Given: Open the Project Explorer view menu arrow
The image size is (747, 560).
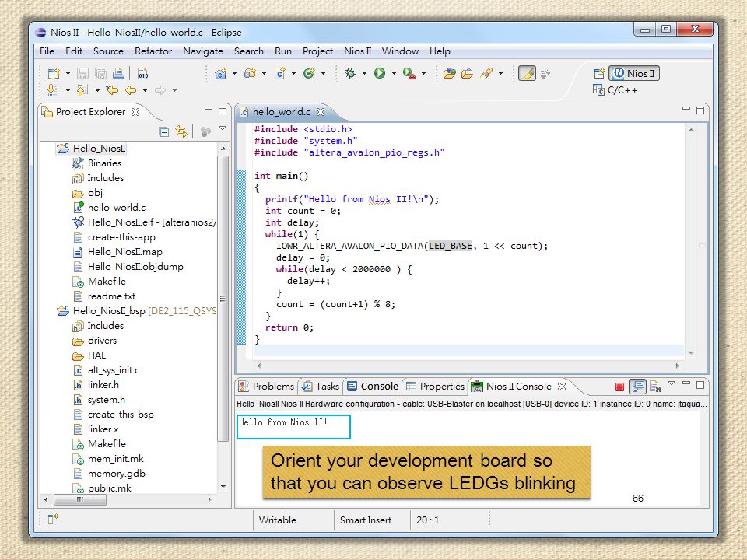Looking at the screenshot, I should point(223,128).
